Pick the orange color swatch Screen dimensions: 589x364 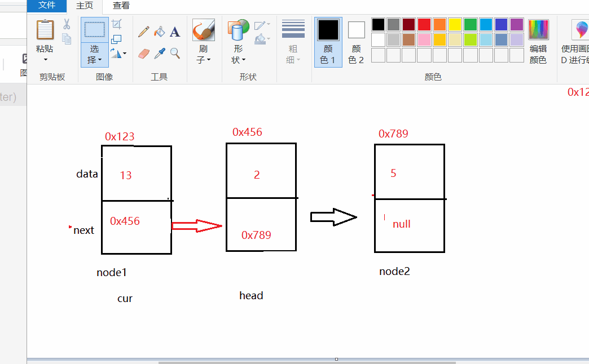point(439,24)
